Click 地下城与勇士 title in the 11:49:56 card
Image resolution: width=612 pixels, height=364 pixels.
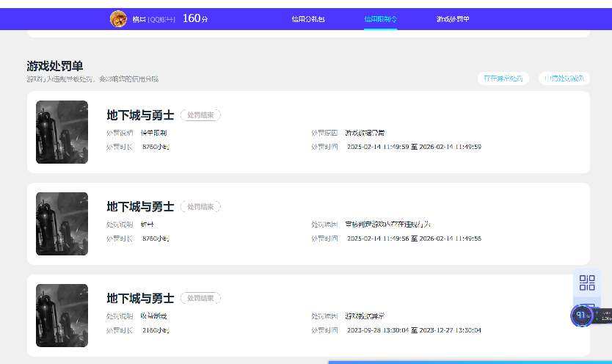point(140,207)
